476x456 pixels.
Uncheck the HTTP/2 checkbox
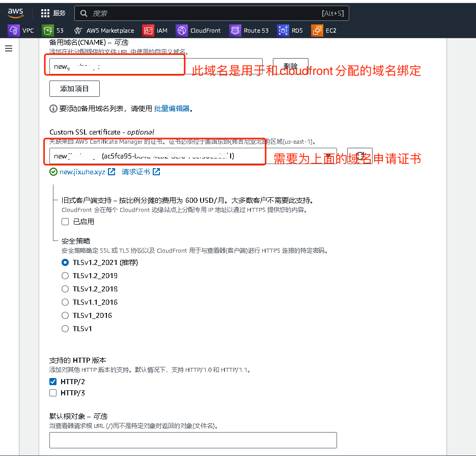click(x=53, y=382)
